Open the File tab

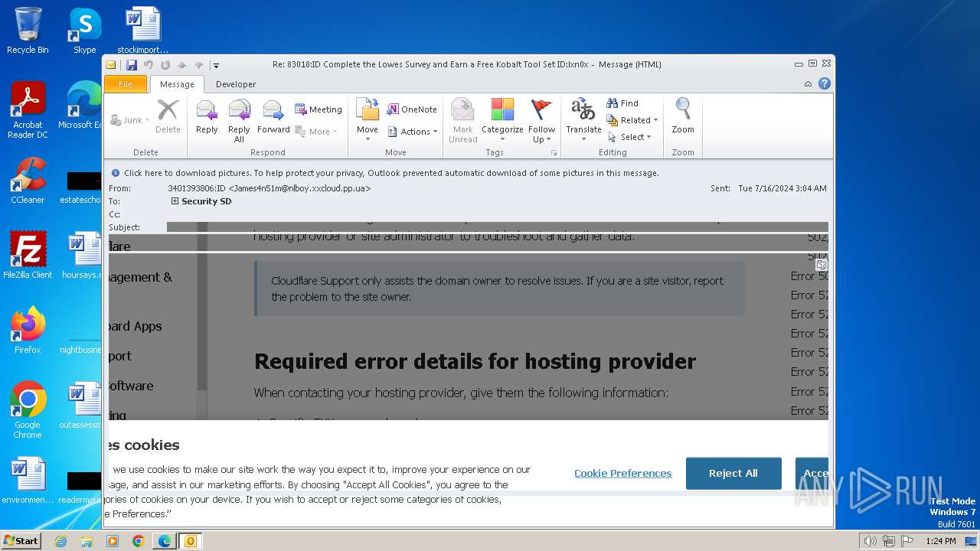pyautogui.click(x=126, y=84)
